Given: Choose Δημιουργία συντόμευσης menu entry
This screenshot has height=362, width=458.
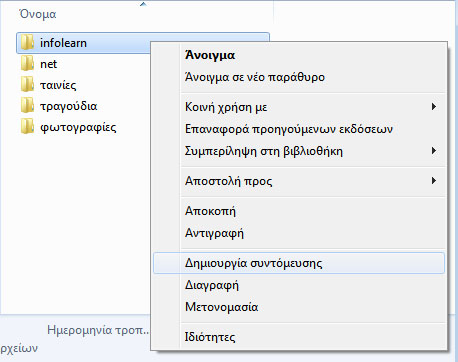Looking at the screenshot, I should tap(299, 263).
